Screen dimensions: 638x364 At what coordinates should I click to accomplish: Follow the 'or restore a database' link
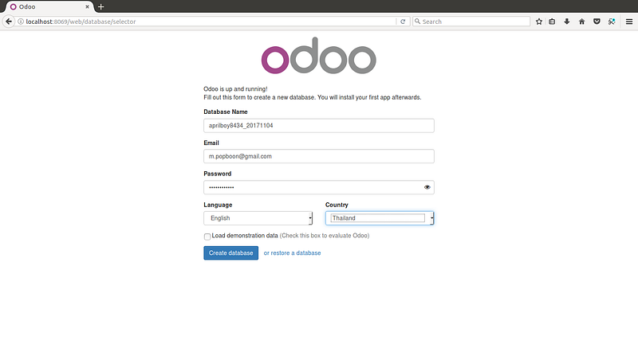[292, 253]
